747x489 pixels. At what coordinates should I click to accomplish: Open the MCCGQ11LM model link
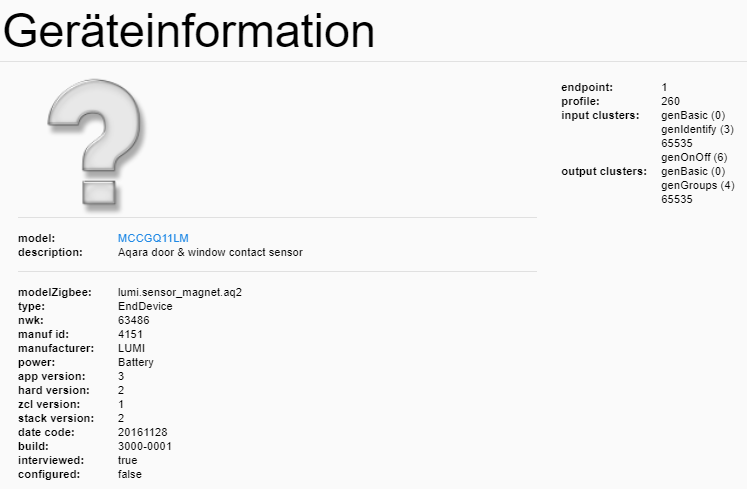pos(153,238)
